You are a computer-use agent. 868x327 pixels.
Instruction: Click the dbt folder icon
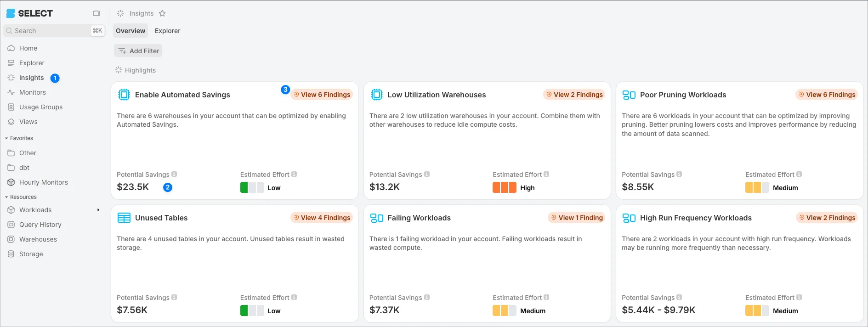click(x=11, y=168)
